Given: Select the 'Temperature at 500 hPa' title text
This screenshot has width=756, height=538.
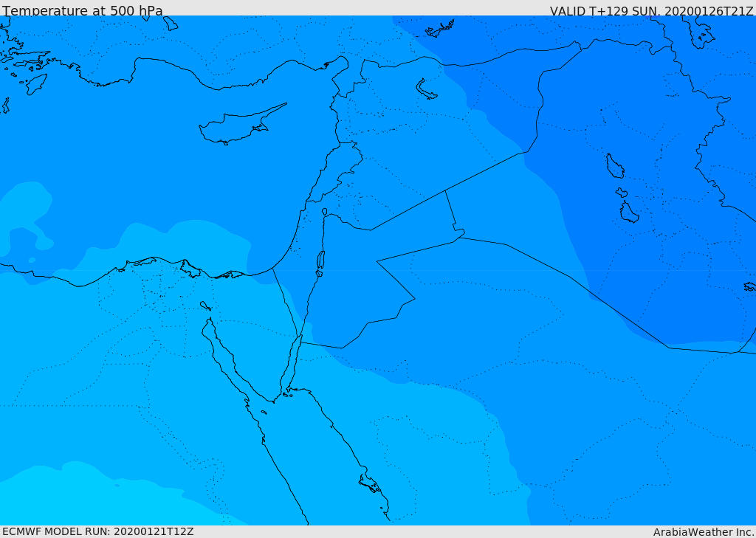Looking at the screenshot, I should [83, 10].
